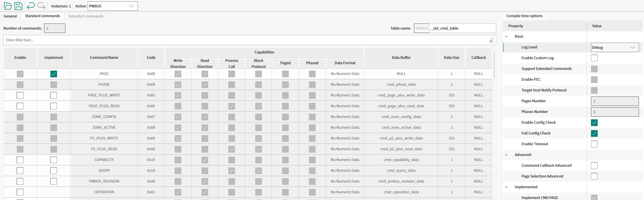Toggle Enable checkbox for PAGE_PLUS_WRITE
This screenshot has width=644, height=200.
click(20, 95)
